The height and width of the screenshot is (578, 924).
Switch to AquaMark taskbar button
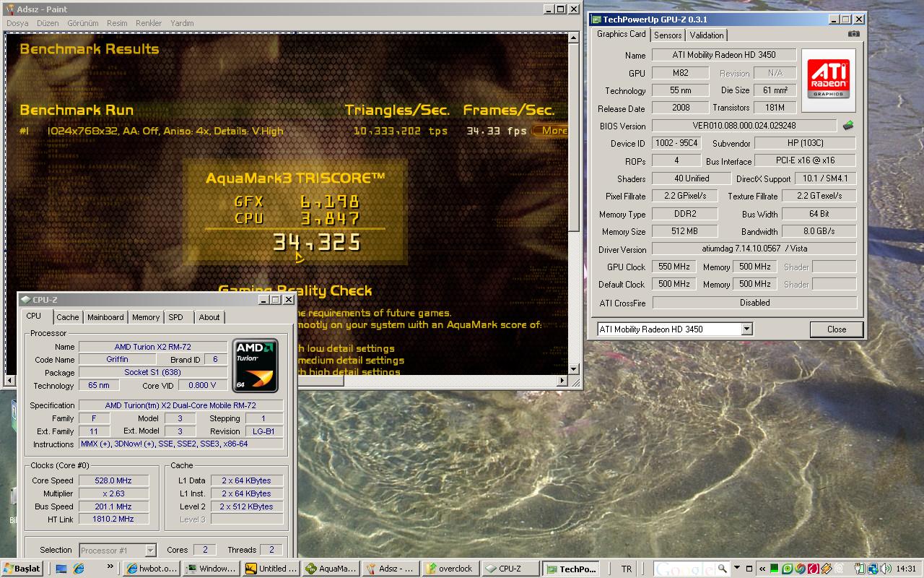point(330,569)
